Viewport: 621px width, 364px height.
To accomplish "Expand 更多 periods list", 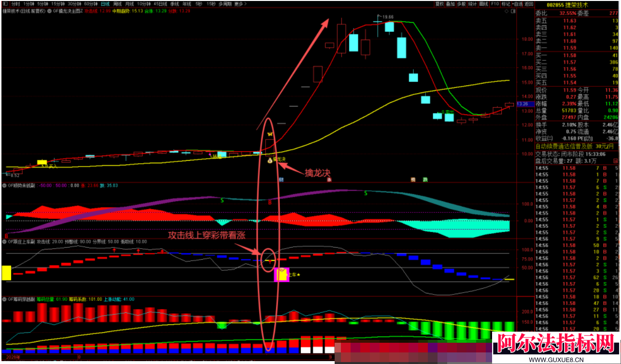I will [x=240, y=3].
